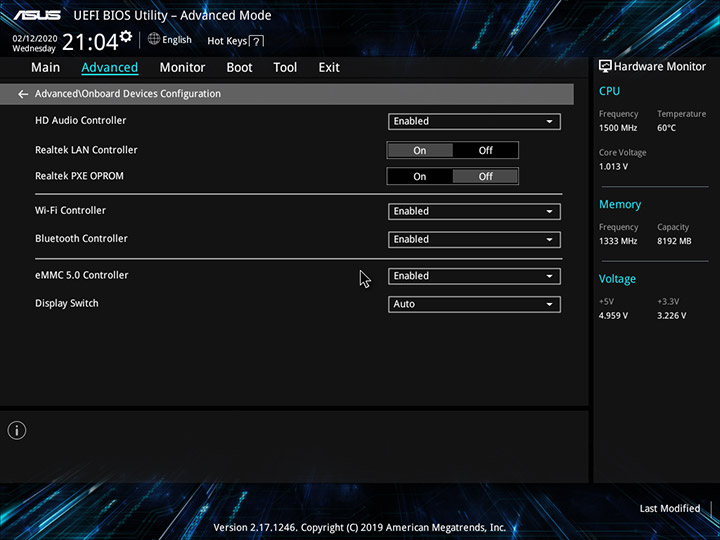
Task: Click Last Modified at bottom
Action: pos(669,508)
